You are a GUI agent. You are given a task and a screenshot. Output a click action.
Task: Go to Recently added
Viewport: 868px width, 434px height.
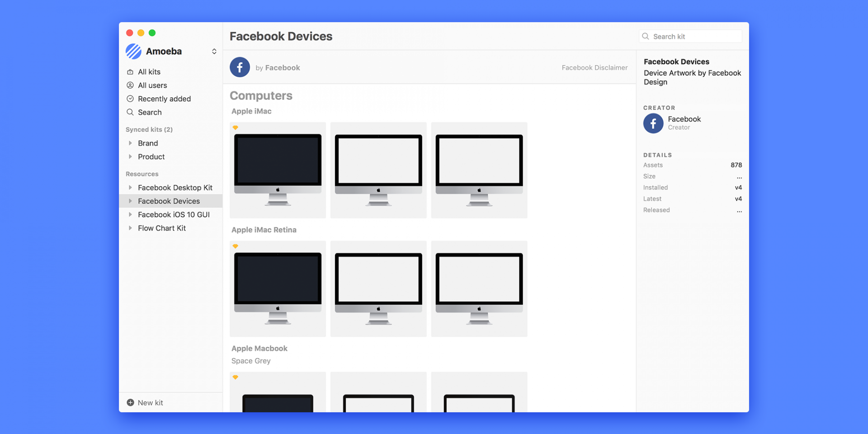click(164, 99)
